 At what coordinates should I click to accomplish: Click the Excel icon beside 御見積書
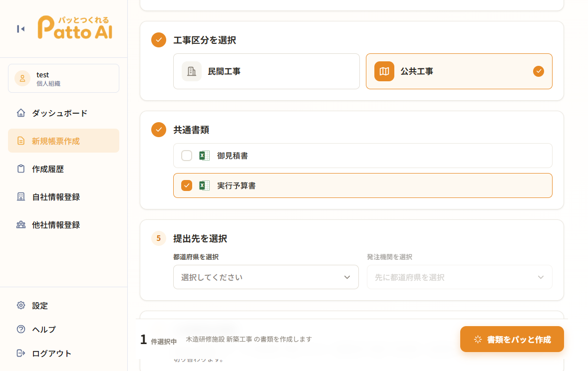tap(204, 156)
